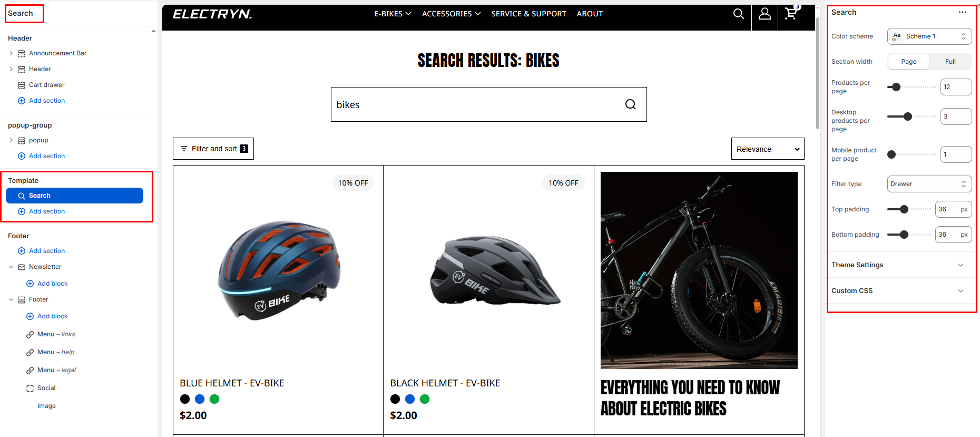The image size is (980, 437).
Task: Set Section width to Full
Action: click(950, 62)
